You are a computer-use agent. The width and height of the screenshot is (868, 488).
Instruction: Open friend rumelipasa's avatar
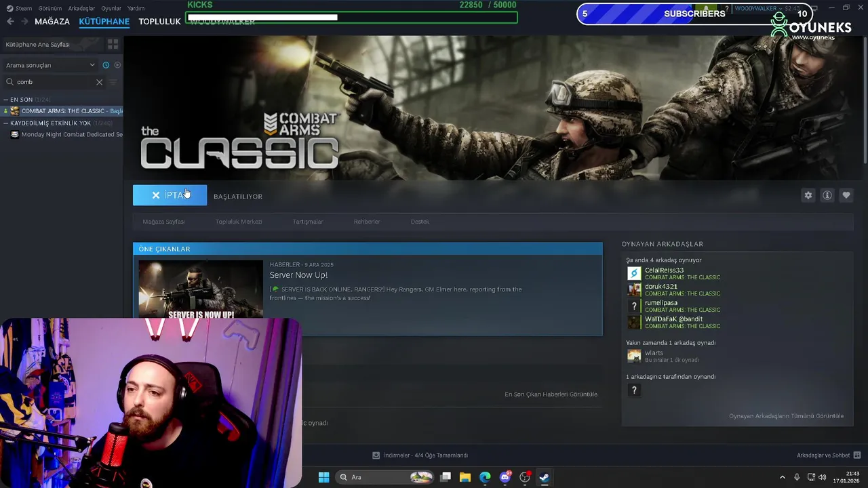click(634, 306)
